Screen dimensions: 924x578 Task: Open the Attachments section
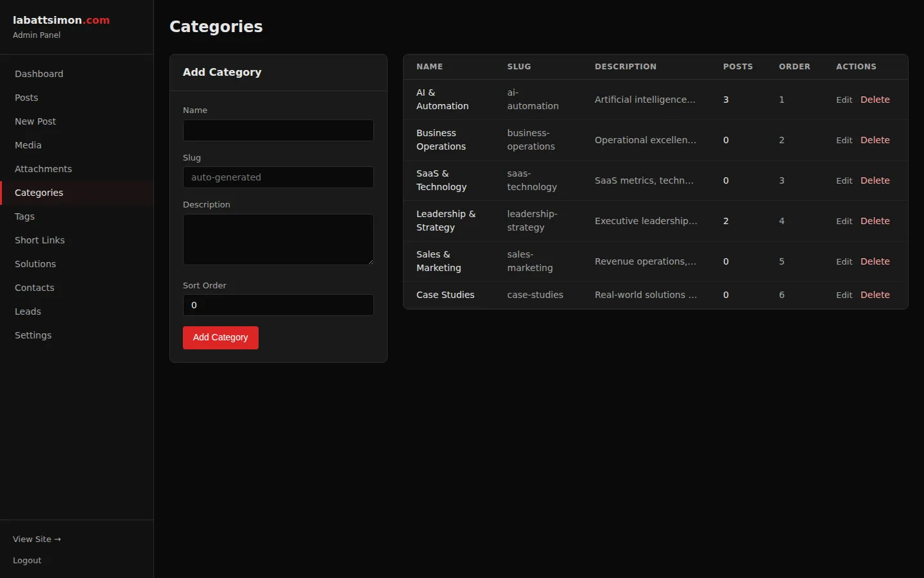coord(43,169)
